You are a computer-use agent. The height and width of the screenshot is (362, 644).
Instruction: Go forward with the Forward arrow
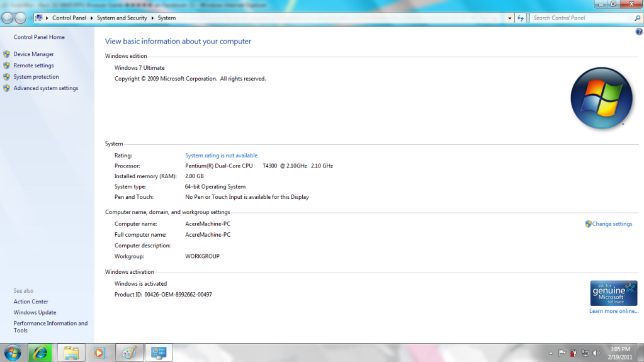tap(20, 18)
